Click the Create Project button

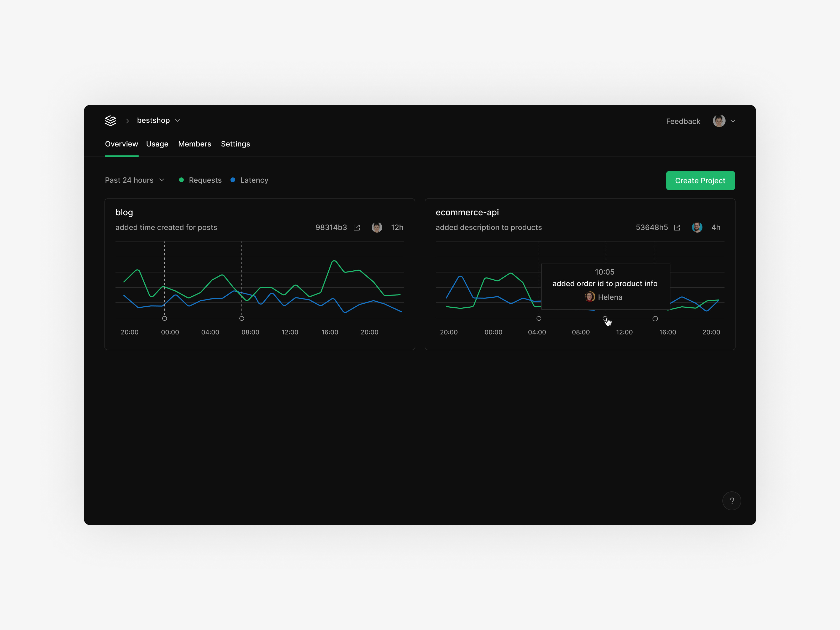[x=700, y=180]
